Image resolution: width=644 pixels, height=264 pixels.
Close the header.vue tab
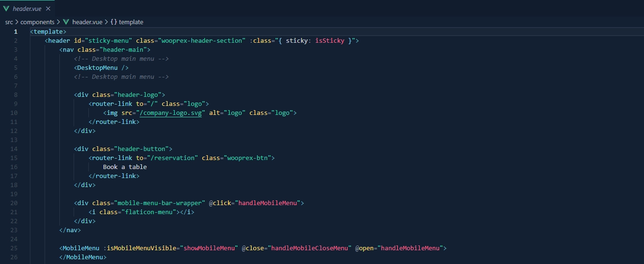point(48,9)
